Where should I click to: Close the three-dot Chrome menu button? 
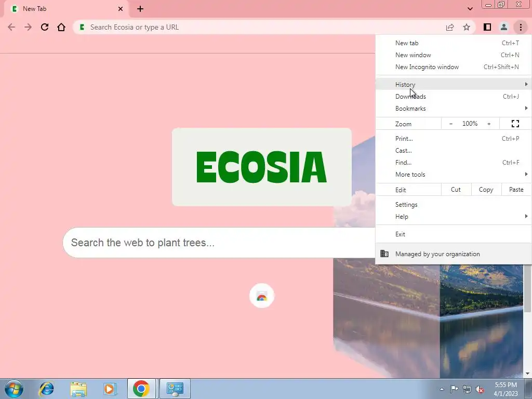click(521, 27)
